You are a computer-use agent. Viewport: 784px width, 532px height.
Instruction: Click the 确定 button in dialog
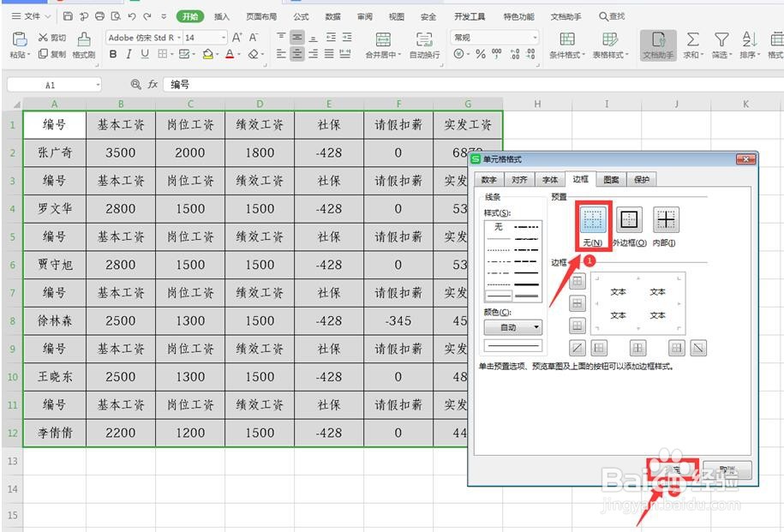673,470
